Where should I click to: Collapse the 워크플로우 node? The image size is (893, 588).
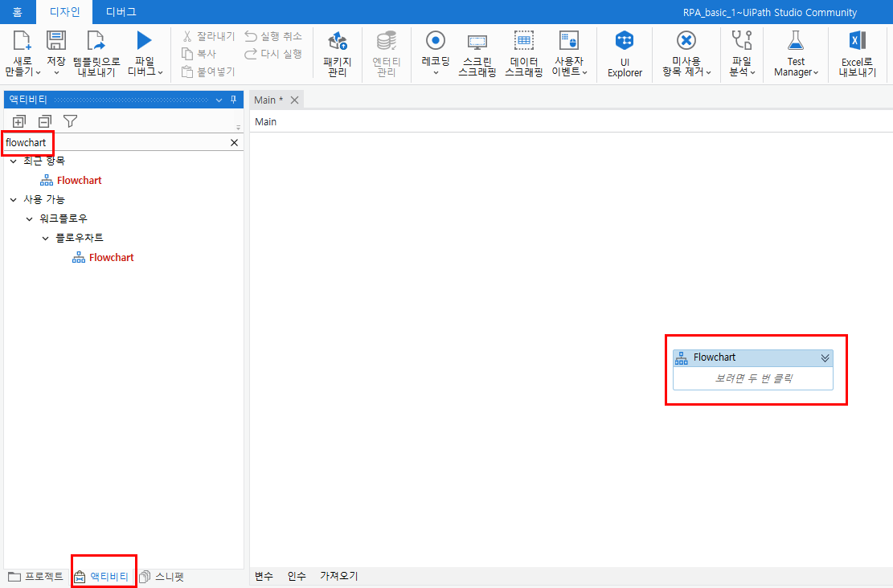click(x=30, y=219)
